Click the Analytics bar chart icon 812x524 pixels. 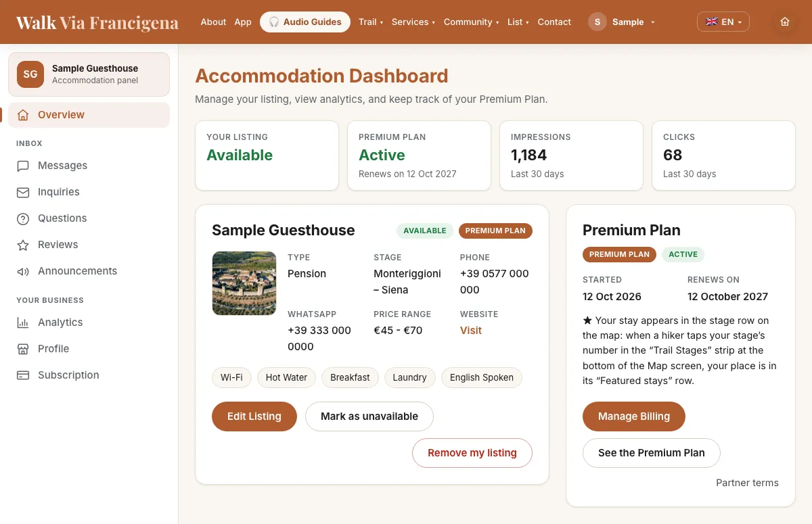point(23,323)
